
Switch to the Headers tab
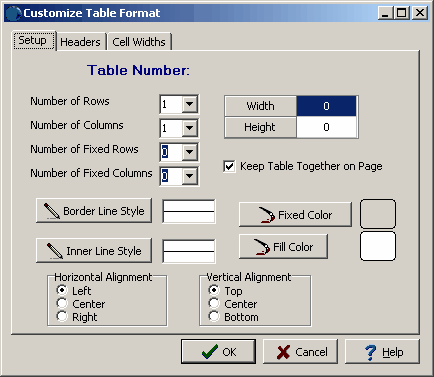click(x=80, y=42)
